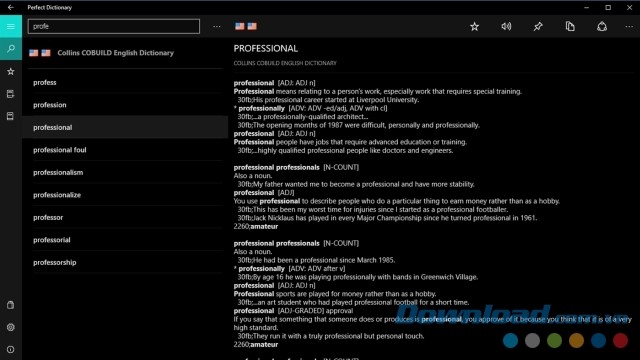Click the share icon in top toolbar
Screen dimensions: 640x360
602,27
